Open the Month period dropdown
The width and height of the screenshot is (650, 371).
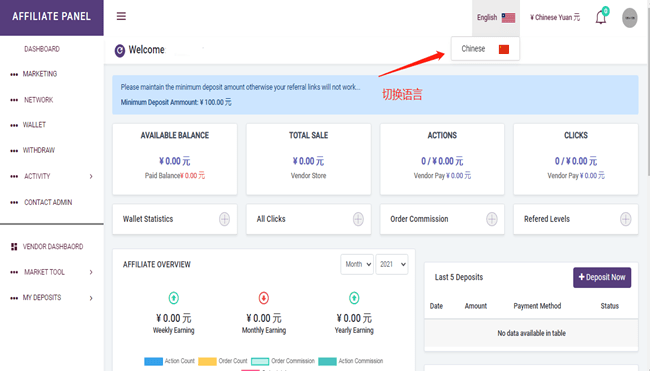(x=357, y=264)
